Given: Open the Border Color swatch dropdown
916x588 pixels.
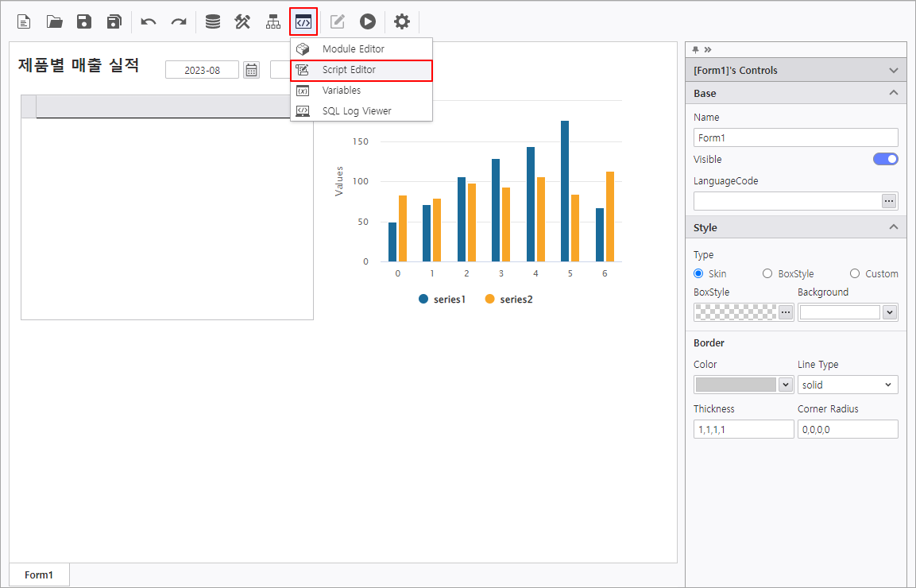Looking at the screenshot, I should tap(785, 385).
